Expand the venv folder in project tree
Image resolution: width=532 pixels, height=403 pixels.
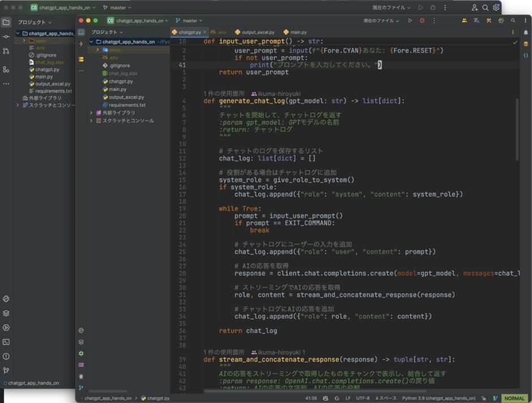(x=98, y=50)
